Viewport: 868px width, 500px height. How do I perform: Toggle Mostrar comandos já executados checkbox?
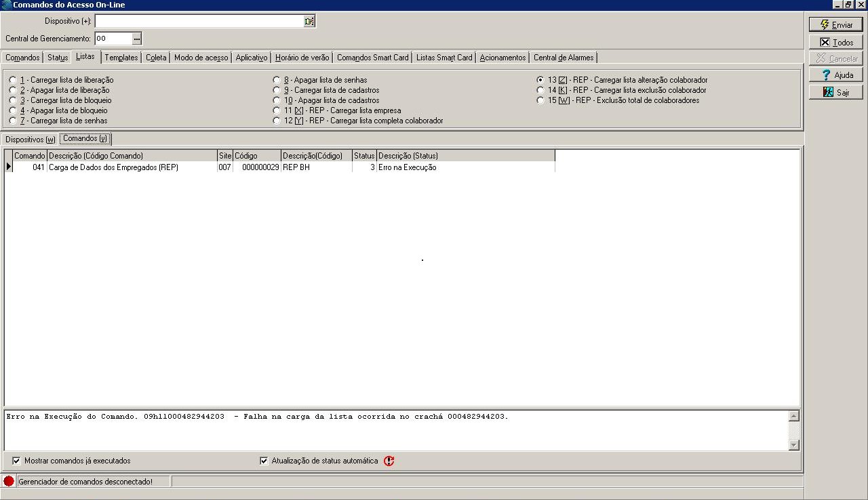click(x=16, y=461)
